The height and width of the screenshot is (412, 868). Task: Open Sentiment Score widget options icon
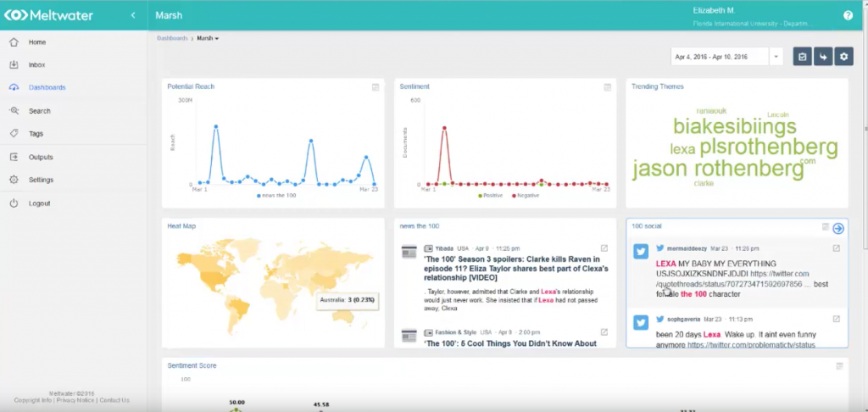[x=840, y=366]
